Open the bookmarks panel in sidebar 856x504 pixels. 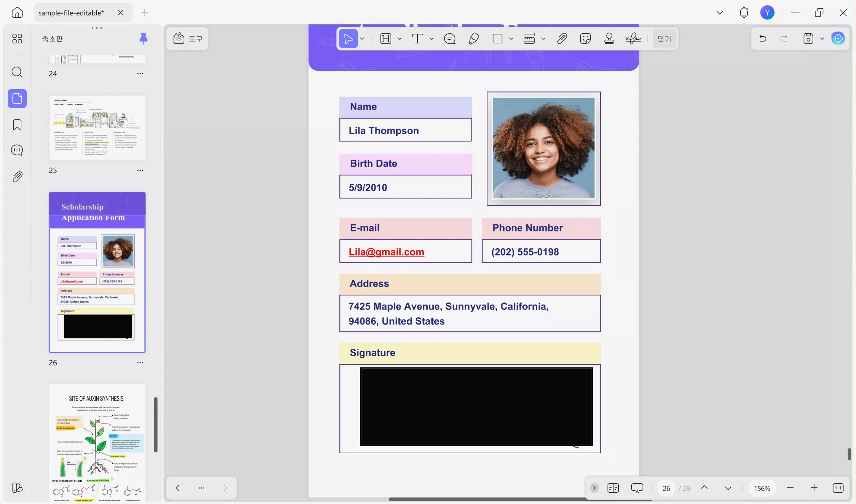[17, 125]
